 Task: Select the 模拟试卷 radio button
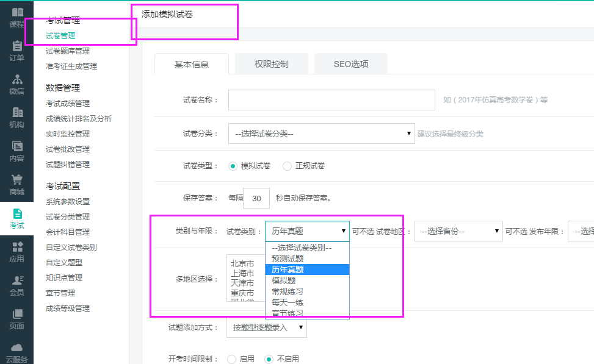click(233, 166)
